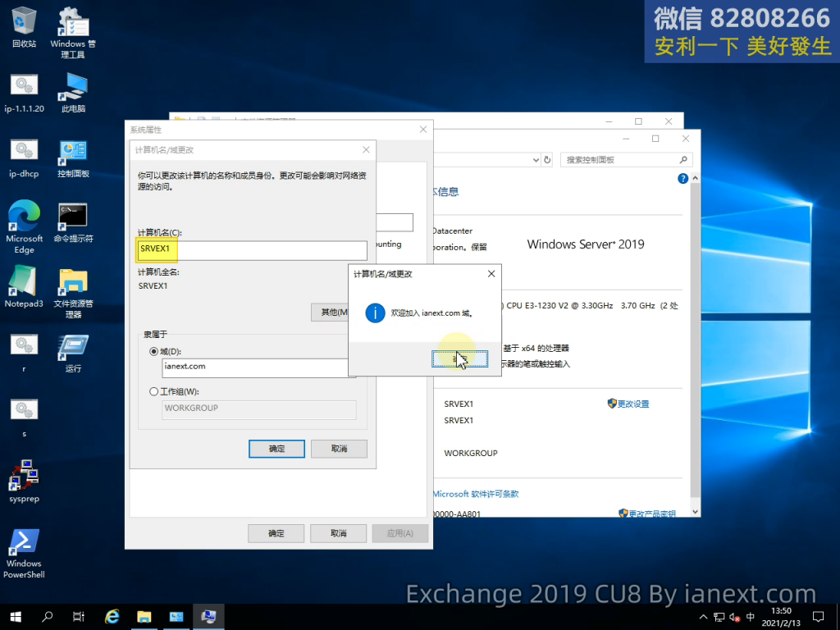Open the Start menu
The width and height of the screenshot is (840, 630).
(16, 616)
